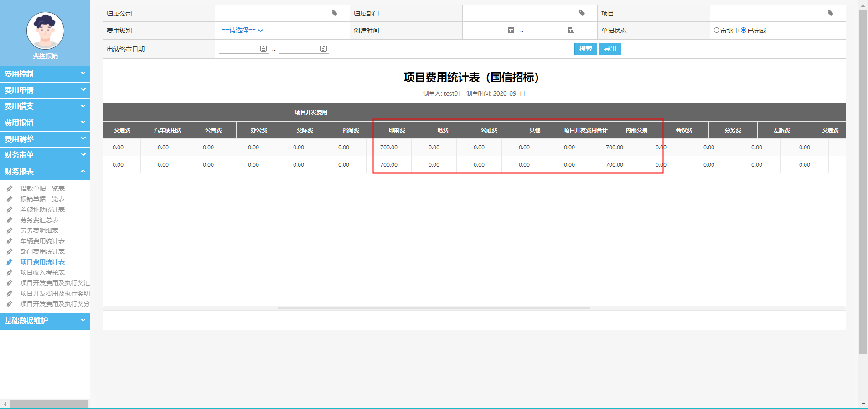Open 项目费用统计表 report
This screenshot has height=409, width=868.
click(42, 262)
